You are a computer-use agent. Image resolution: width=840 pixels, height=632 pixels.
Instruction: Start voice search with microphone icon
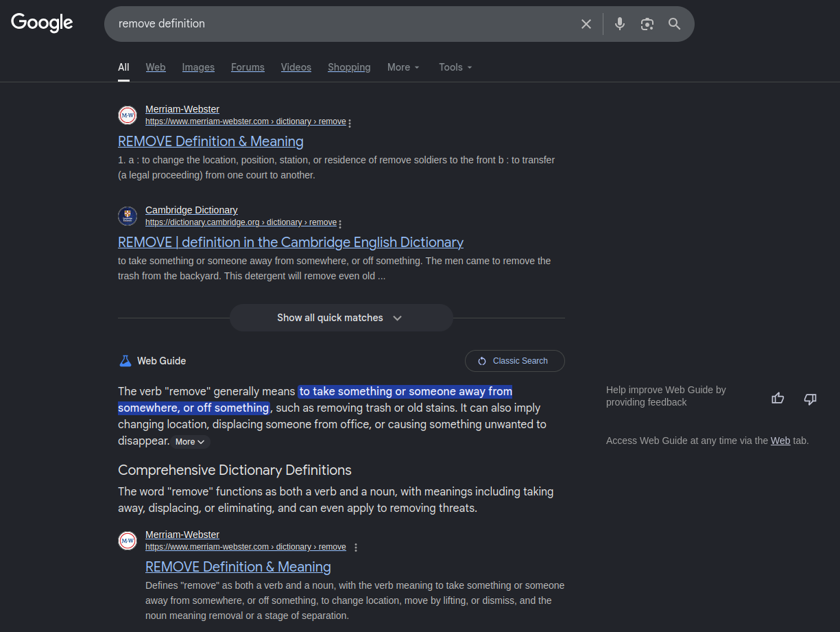(x=620, y=24)
